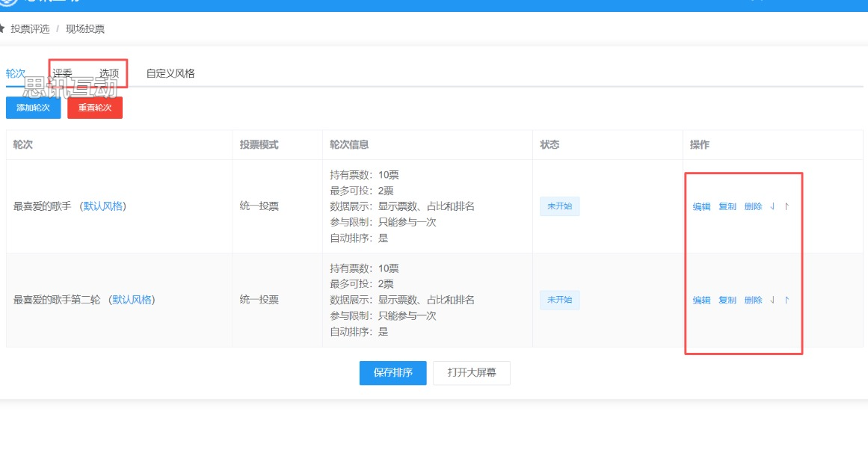
Task: Switch to the 评委 tab
Action: (63, 73)
